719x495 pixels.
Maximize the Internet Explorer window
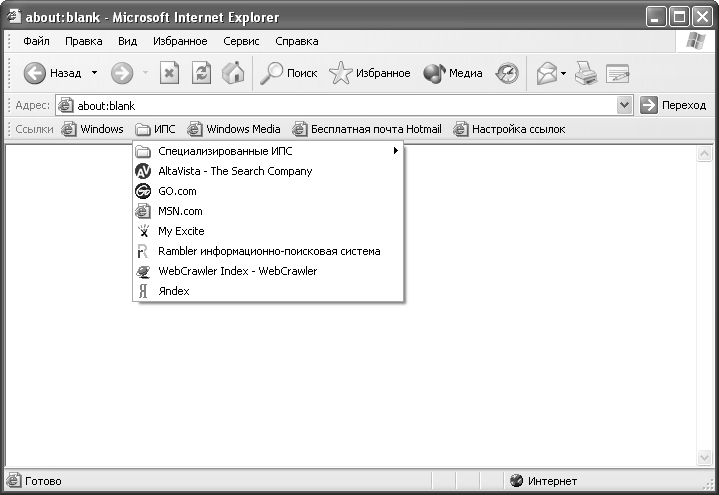click(679, 17)
